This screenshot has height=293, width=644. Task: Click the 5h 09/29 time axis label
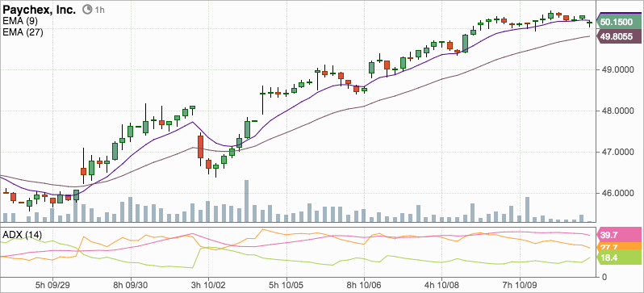click(x=52, y=285)
